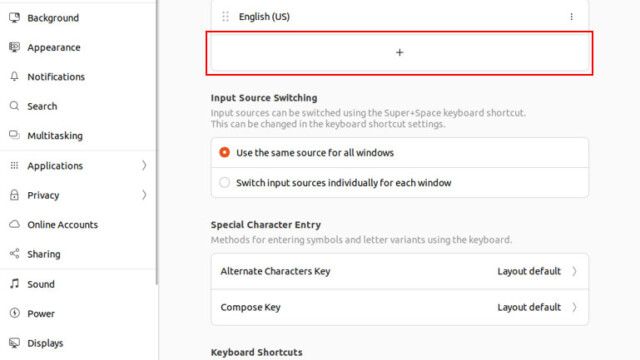Click the Displays monitor icon
This screenshot has width=640, height=360.
pyautogui.click(x=14, y=343)
